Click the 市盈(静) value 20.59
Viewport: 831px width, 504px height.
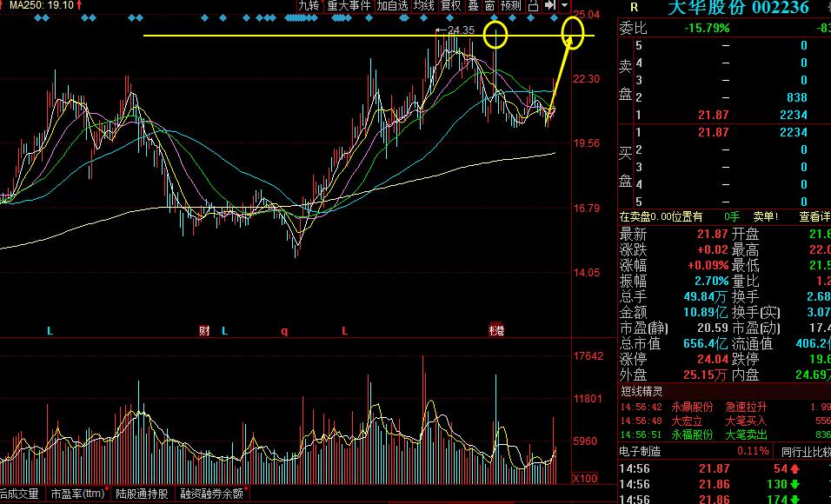tap(713, 328)
